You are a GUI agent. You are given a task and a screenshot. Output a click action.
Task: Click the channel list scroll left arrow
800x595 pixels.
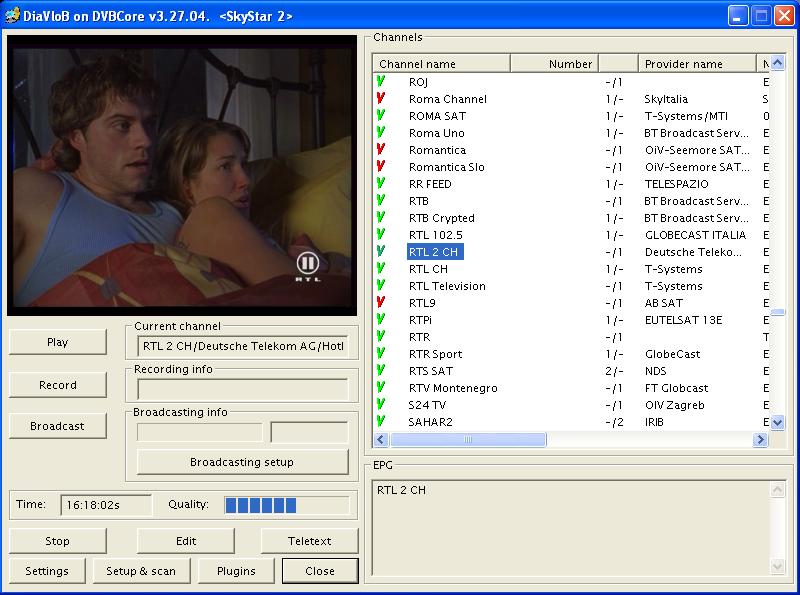click(381, 439)
